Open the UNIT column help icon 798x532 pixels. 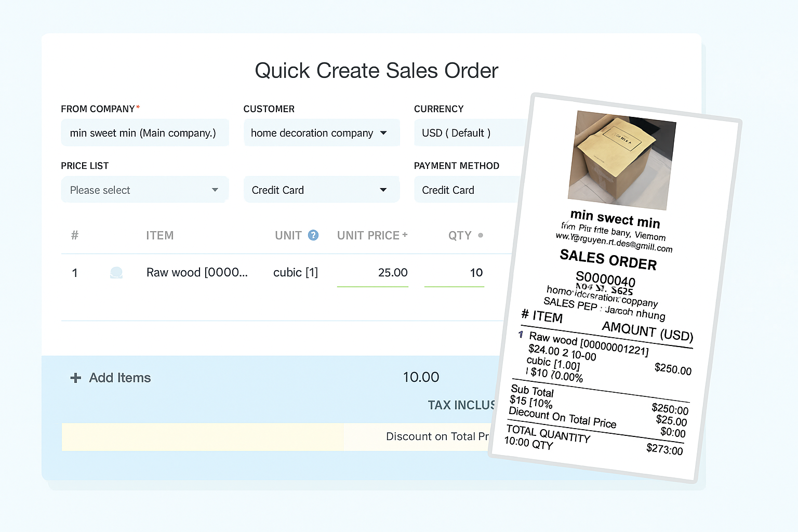point(314,235)
